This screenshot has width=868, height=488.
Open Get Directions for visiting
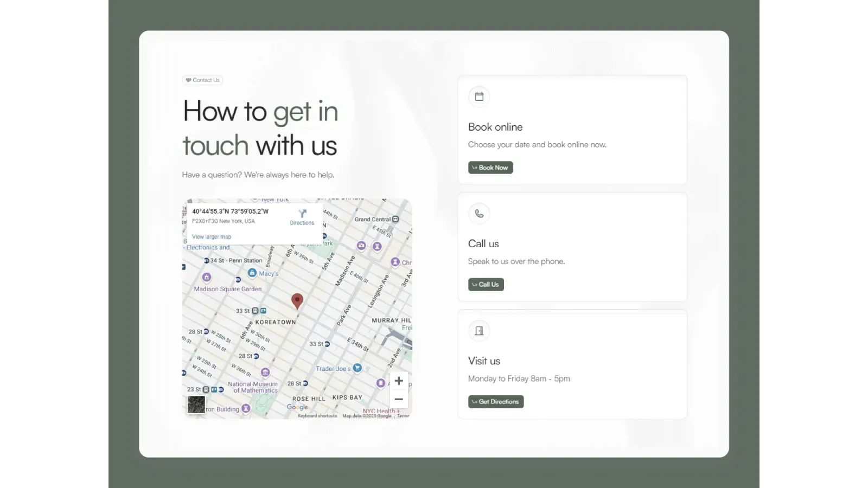(x=496, y=402)
